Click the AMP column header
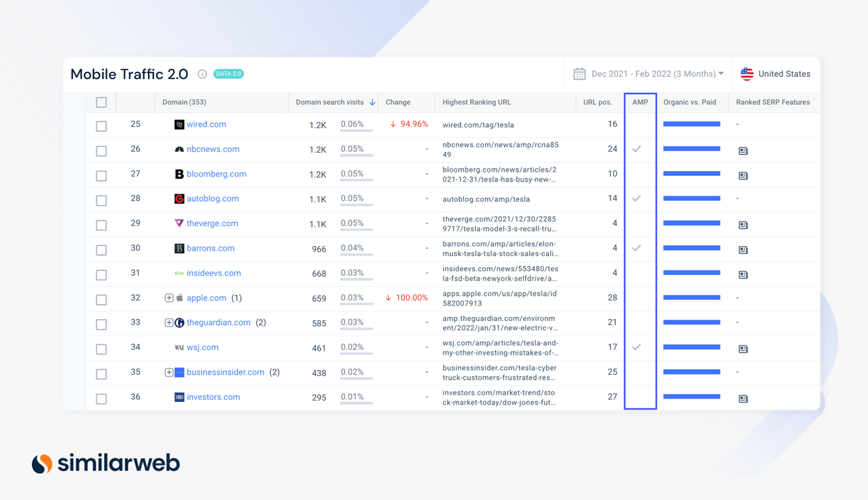This screenshot has width=868, height=500. [x=640, y=102]
